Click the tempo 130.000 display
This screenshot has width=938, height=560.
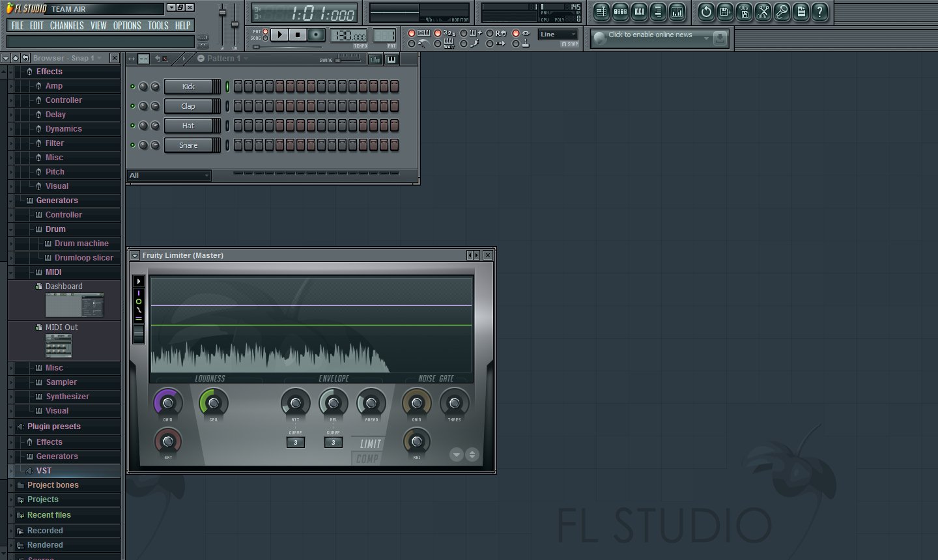click(x=348, y=36)
